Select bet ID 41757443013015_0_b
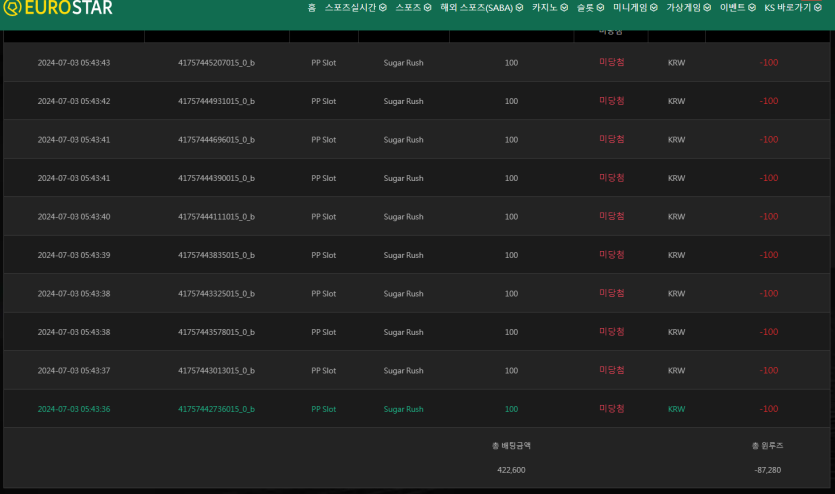This screenshot has width=835, height=494. (216, 370)
